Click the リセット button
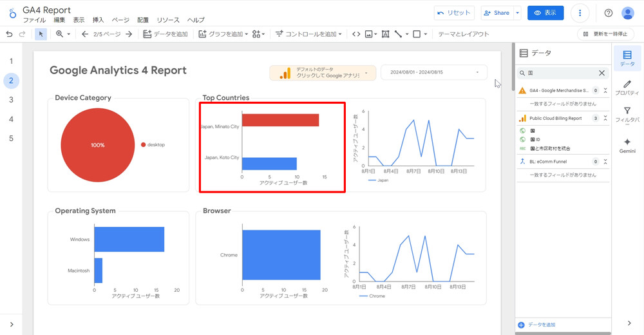Screen dimensions: 644x335 [x=455, y=13]
